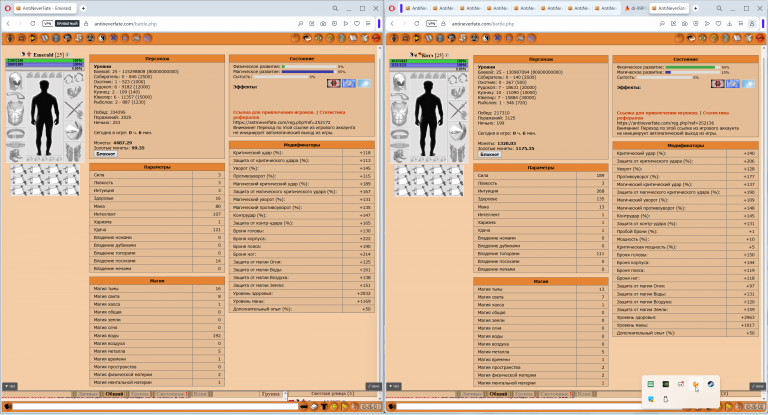Click Emerald's info icon next to level [25]
This screenshot has width=768, height=415.
pos(68,54)
